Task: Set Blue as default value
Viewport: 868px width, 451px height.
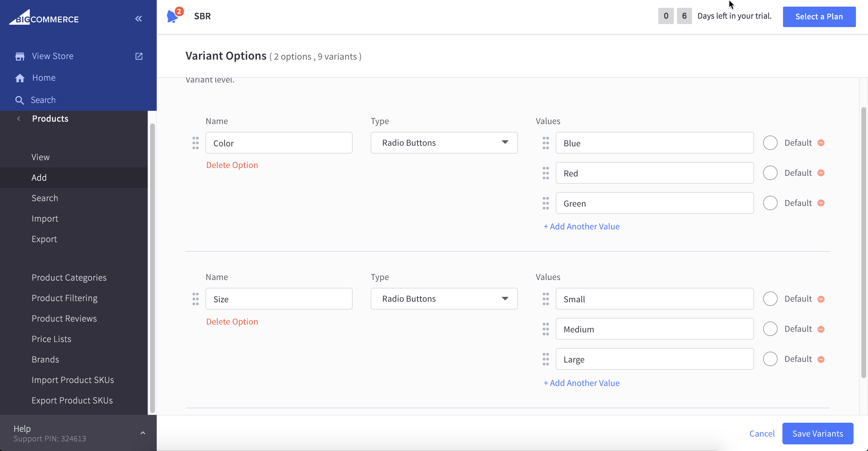Action: pyautogui.click(x=770, y=143)
